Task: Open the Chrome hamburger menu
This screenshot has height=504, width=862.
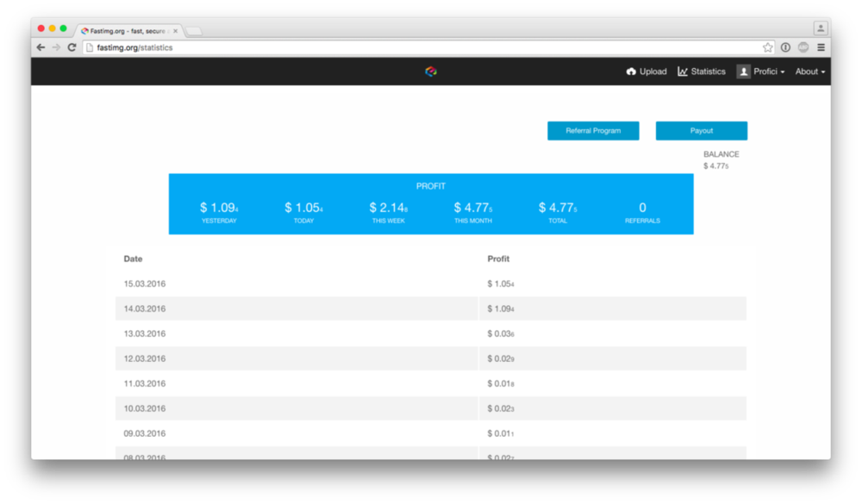Action: tap(821, 47)
